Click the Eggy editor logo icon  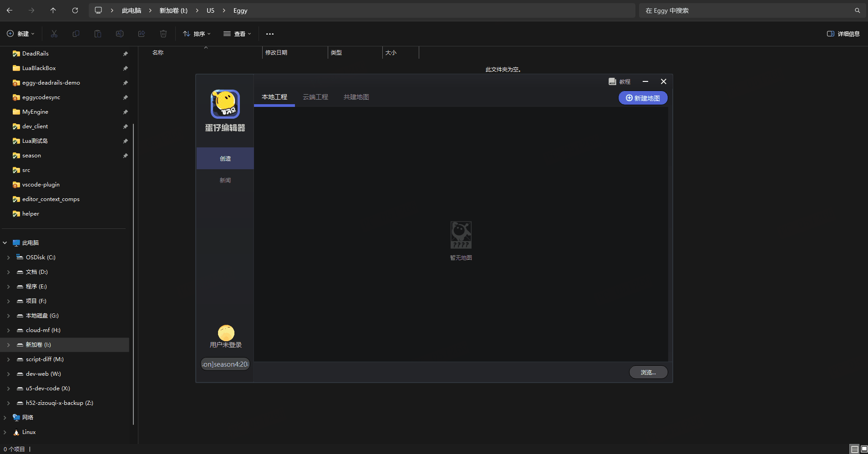coord(225,104)
